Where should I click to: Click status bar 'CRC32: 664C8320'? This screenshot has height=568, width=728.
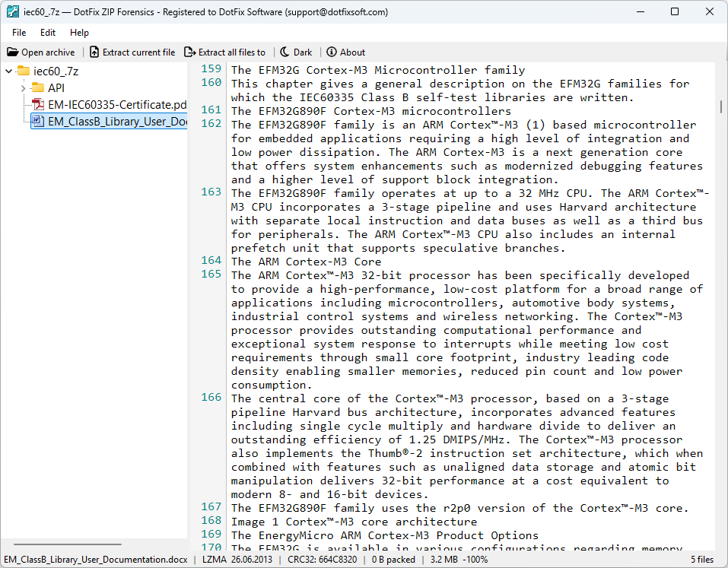(x=323, y=560)
